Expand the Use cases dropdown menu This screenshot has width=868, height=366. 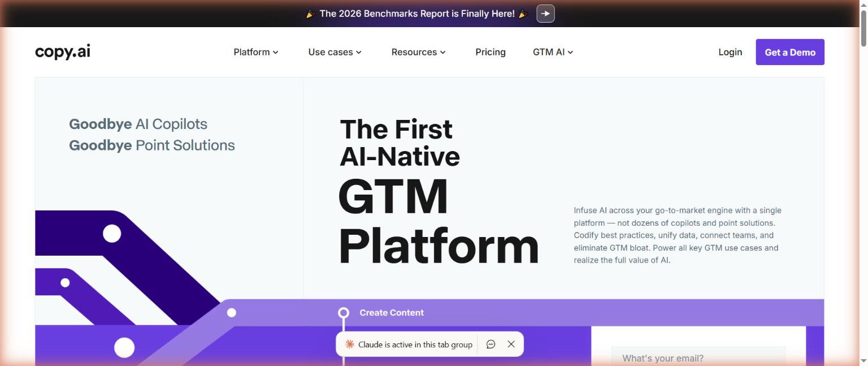tap(335, 52)
